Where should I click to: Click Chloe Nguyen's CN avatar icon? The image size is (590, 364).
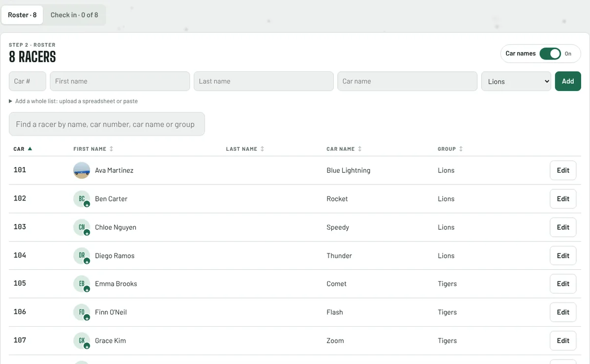tap(82, 227)
